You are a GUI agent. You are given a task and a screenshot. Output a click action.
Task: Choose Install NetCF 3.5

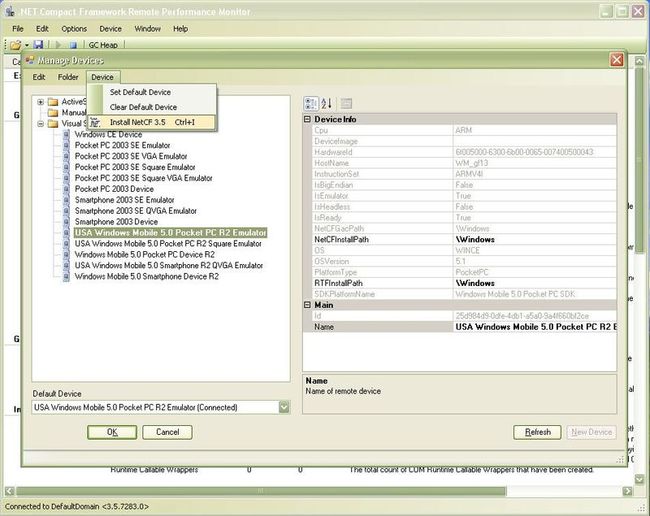151,122
